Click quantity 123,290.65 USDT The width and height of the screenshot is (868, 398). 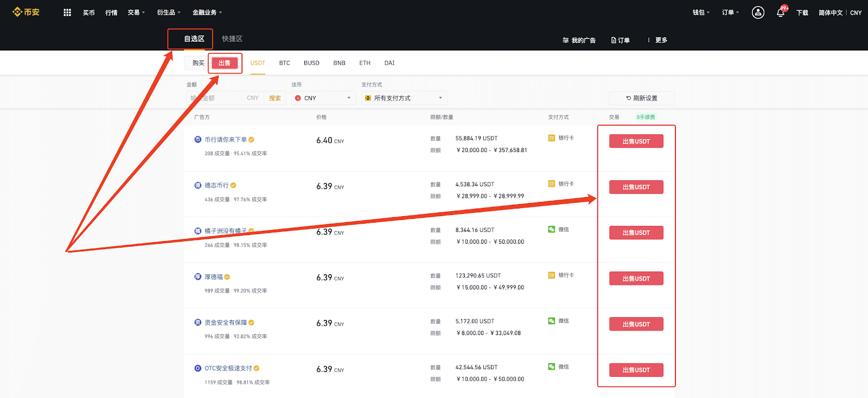(478, 275)
